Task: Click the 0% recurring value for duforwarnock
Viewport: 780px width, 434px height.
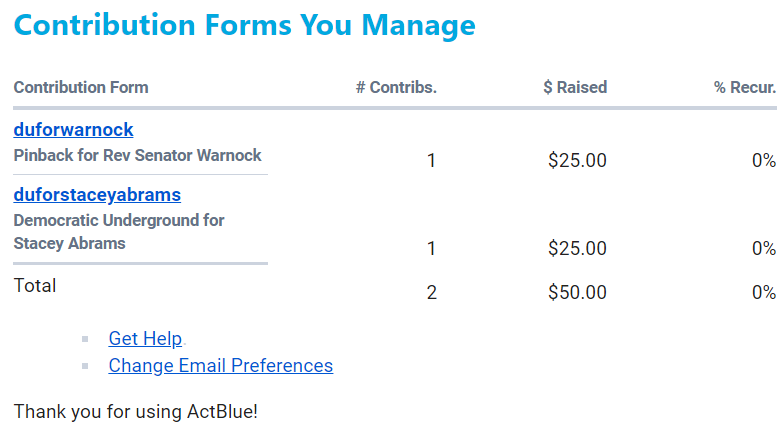Action: pyautogui.click(x=764, y=160)
